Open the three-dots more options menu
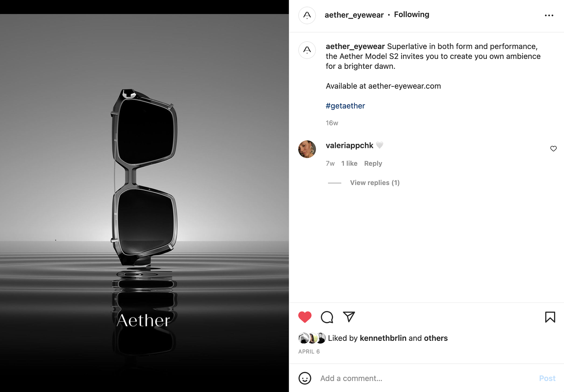The image size is (564, 392). point(549,15)
